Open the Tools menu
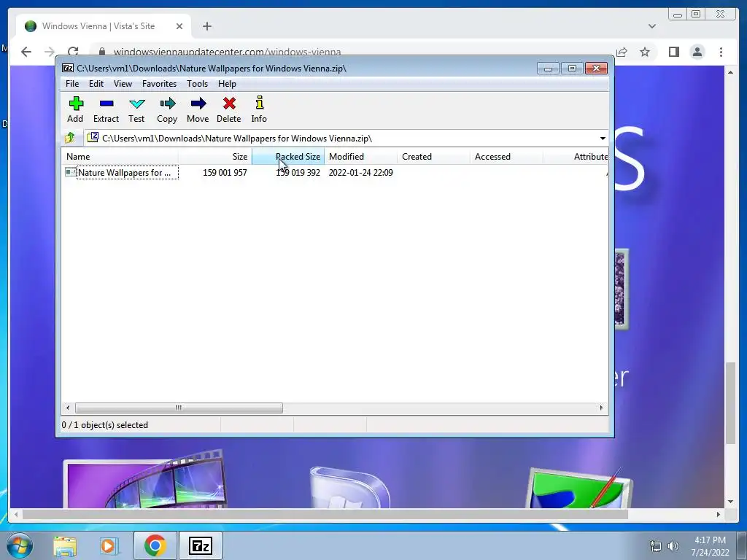The height and width of the screenshot is (560, 747). point(197,84)
